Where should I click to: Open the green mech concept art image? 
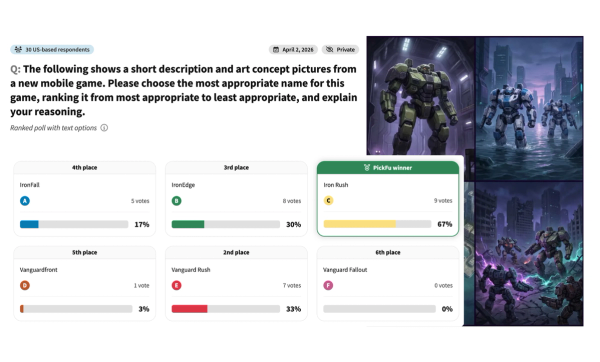[x=421, y=96]
